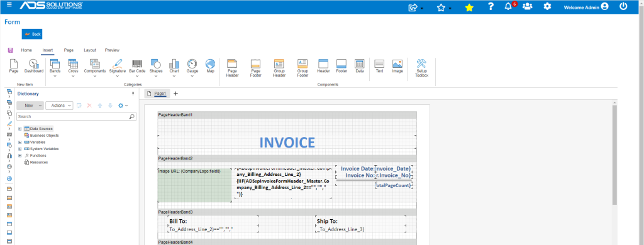Select the INVOICE title text

287,142
